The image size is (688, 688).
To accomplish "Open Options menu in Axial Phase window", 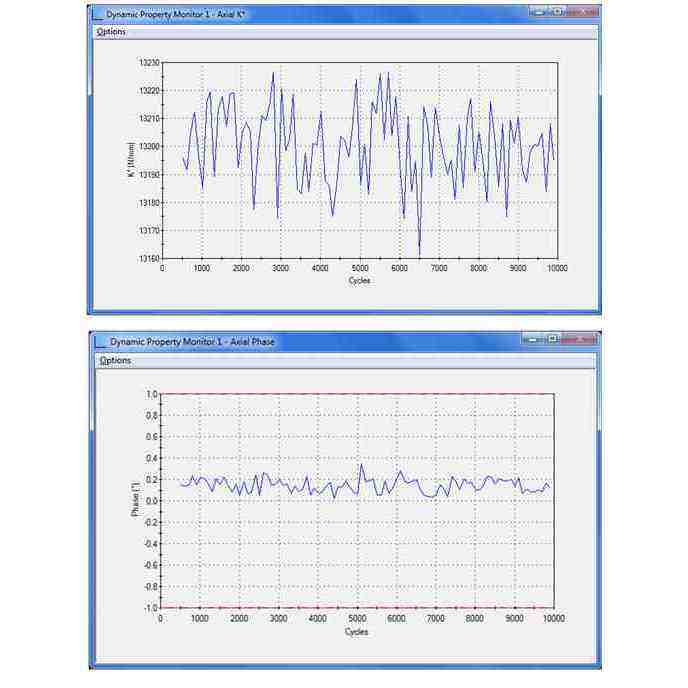I will pos(115,360).
